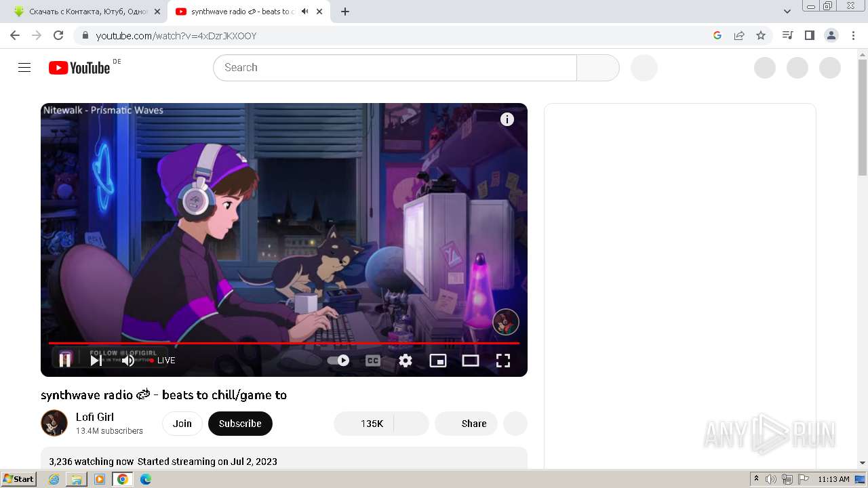This screenshot has width=868, height=488.
Task: Toggle closed captions CC
Action: (x=373, y=361)
